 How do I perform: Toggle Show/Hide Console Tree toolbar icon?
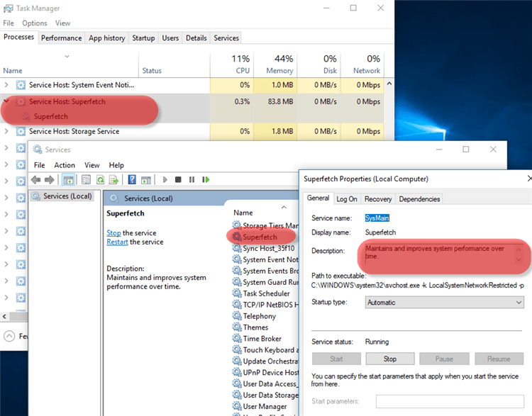pyautogui.click(x=68, y=180)
